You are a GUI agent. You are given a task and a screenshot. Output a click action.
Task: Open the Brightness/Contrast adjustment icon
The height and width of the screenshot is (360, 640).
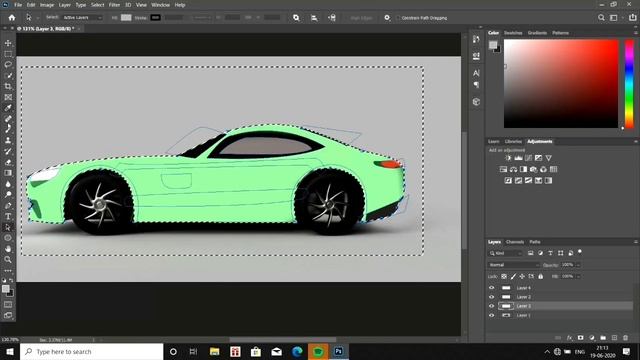508,158
